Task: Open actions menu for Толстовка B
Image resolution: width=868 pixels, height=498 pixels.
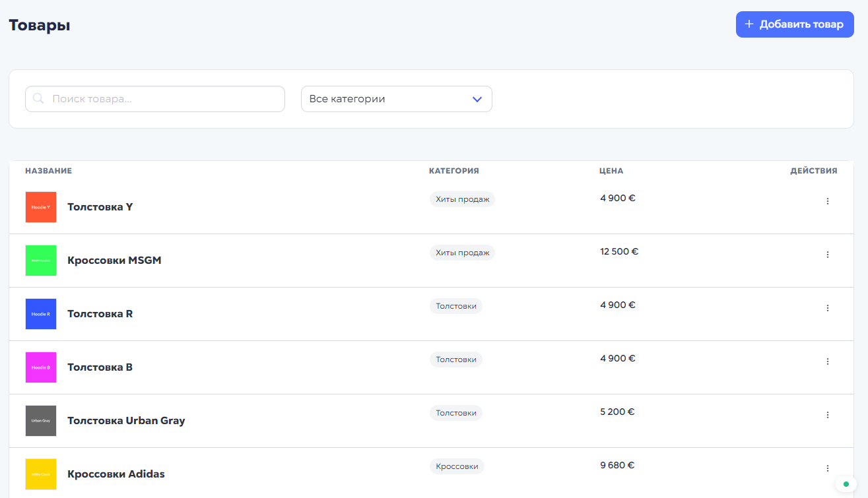Action: (x=828, y=361)
